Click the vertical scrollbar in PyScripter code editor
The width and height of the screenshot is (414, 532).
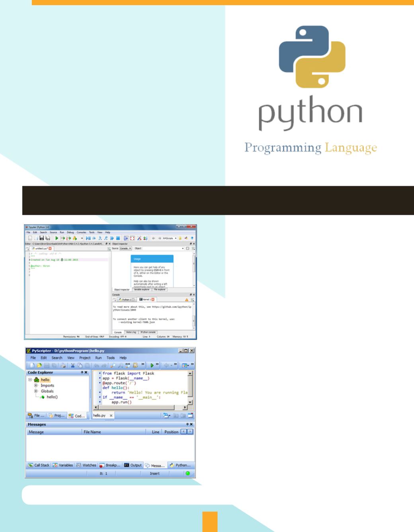pyautogui.click(x=190, y=388)
